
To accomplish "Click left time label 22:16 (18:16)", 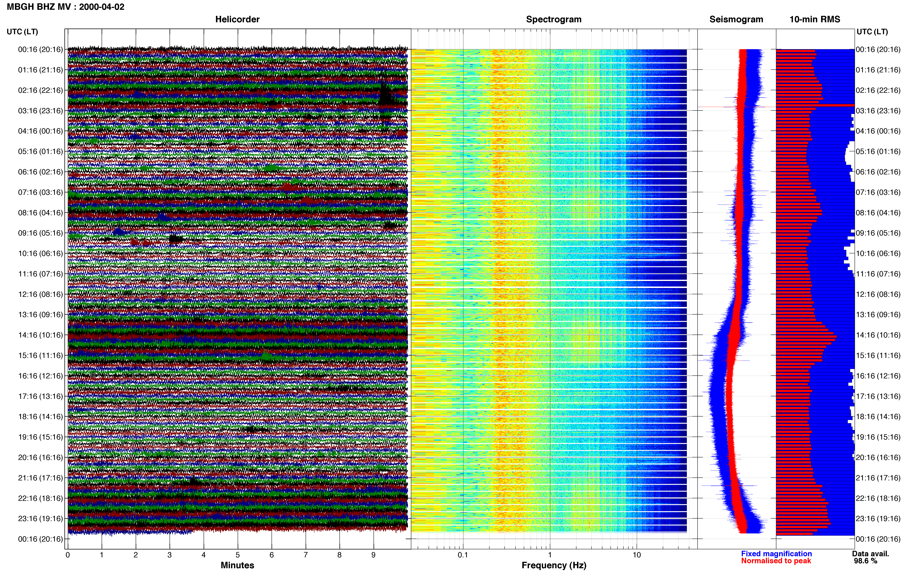I will [41, 498].
